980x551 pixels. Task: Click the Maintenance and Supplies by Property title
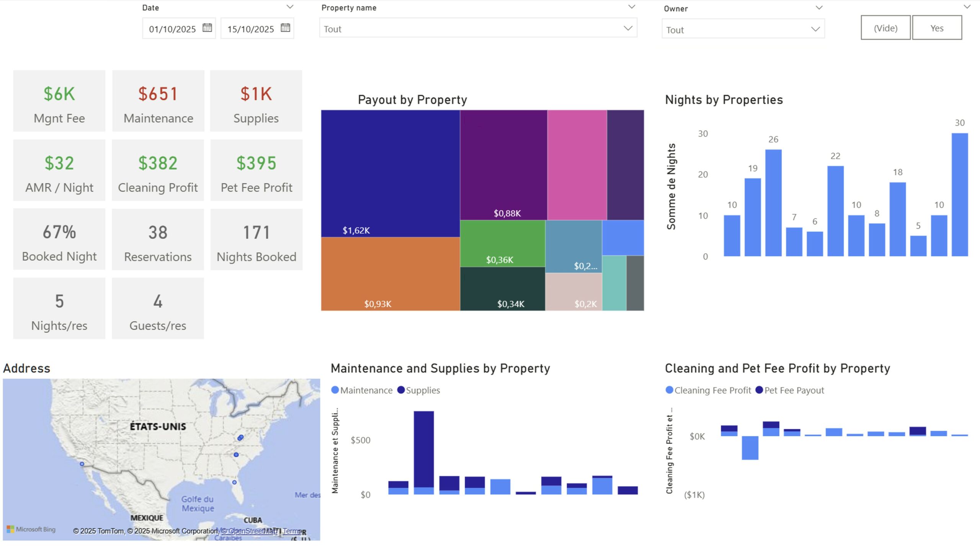pos(440,368)
